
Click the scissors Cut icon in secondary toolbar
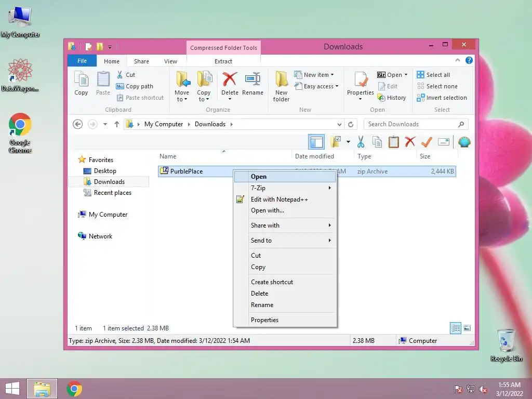click(x=361, y=142)
